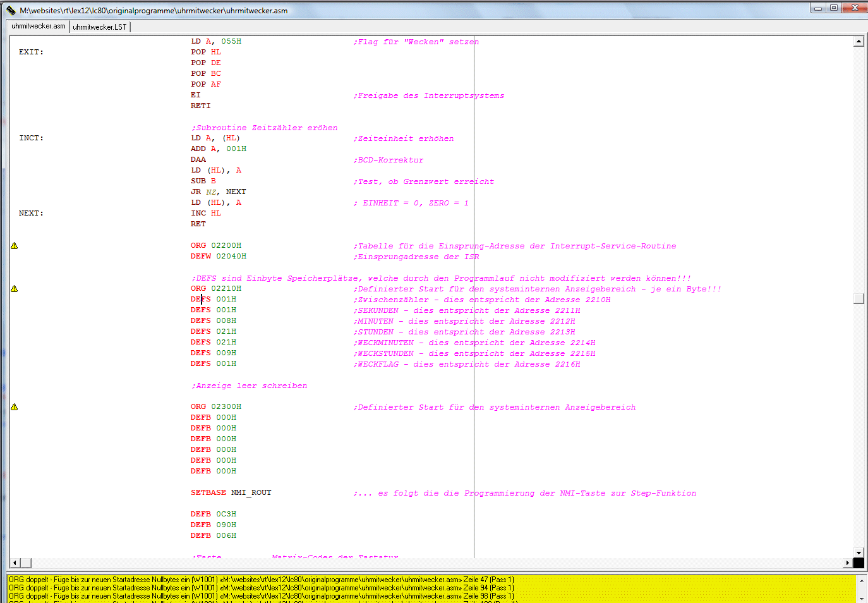
Task: Click the ADD A, 001H line
Action: pos(219,149)
